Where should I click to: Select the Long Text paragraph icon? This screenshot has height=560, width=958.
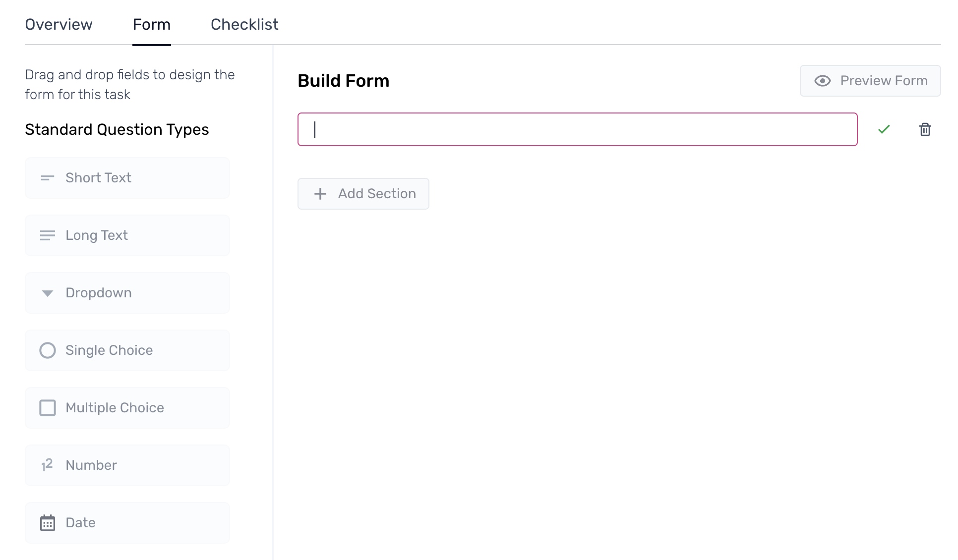click(x=47, y=235)
